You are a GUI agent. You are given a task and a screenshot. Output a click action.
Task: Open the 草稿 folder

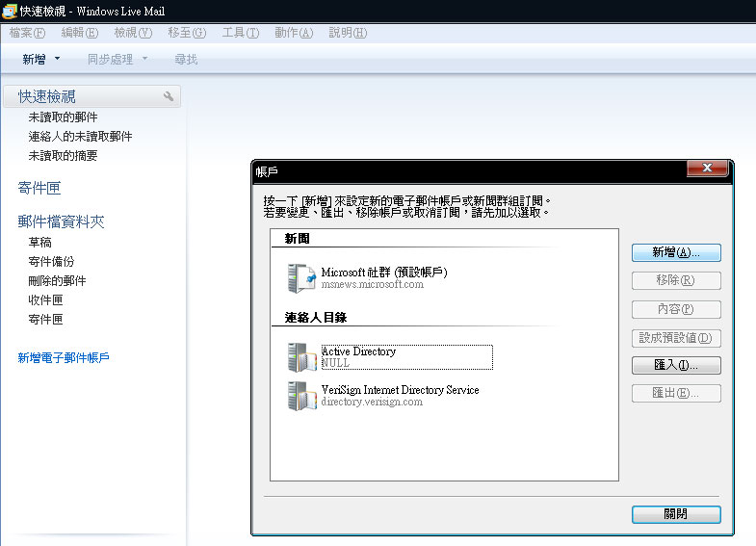39,243
